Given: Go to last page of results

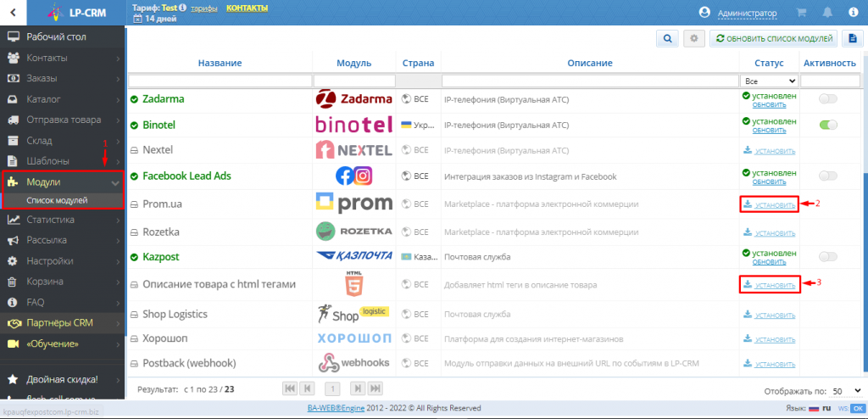Looking at the screenshot, I should point(376,389).
